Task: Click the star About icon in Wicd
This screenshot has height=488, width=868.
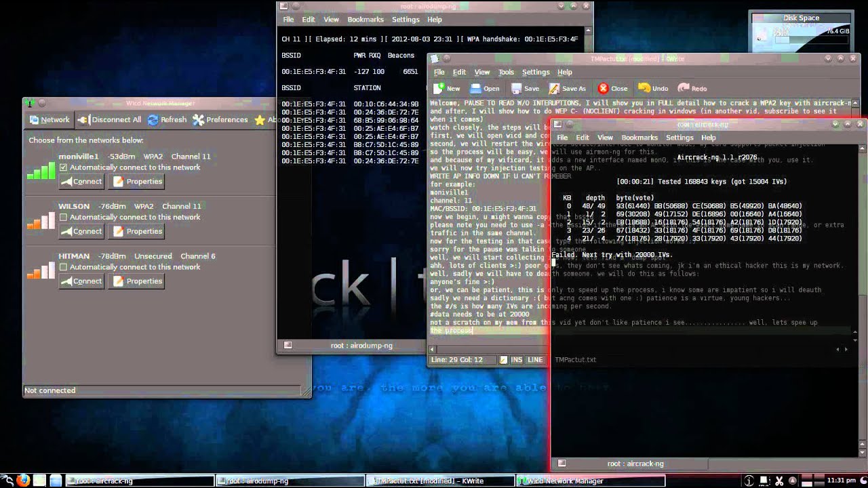Action: click(260, 120)
